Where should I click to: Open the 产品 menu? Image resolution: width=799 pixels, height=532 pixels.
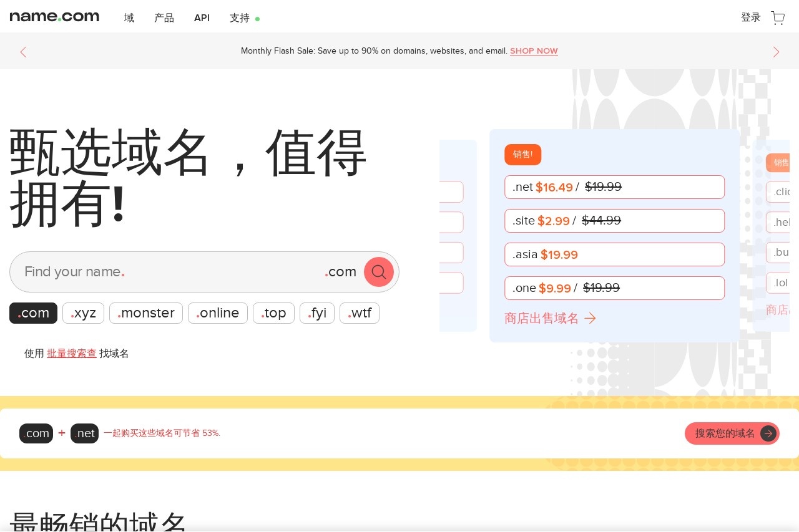point(164,18)
